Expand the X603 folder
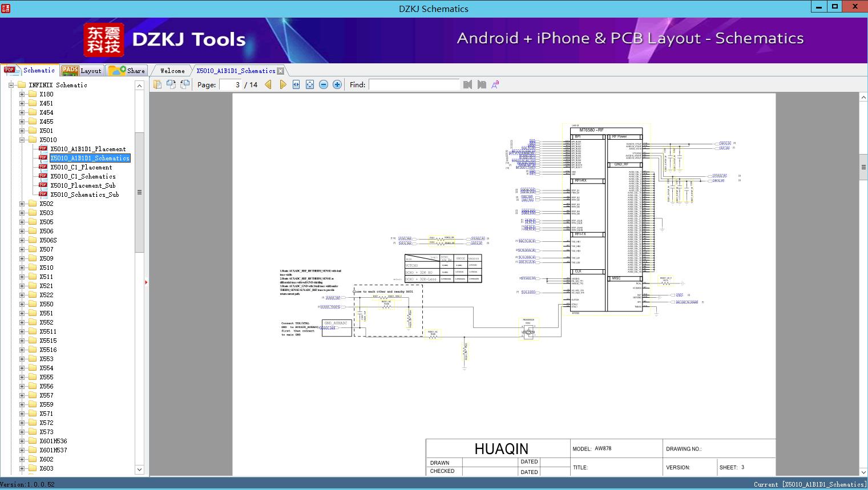Viewport: 868px width, 490px height. (22, 468)
